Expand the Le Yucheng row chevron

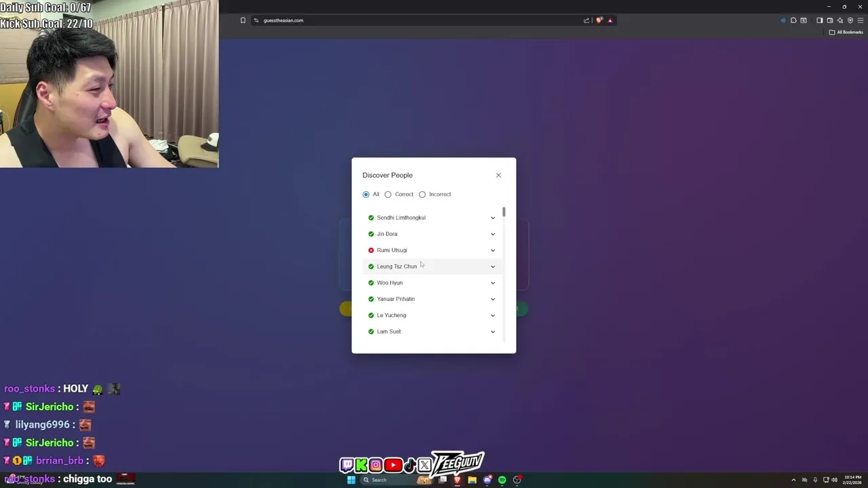tap(493, 315)
